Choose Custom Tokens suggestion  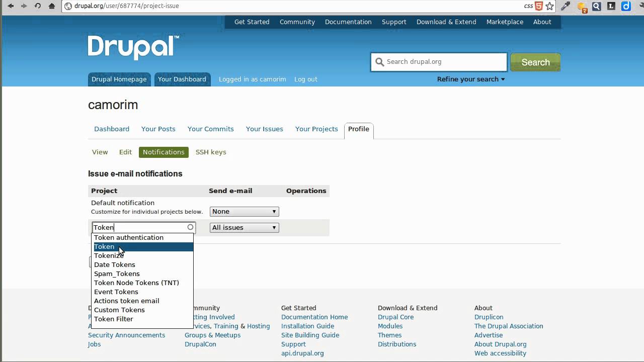click(x=142, y=310)
